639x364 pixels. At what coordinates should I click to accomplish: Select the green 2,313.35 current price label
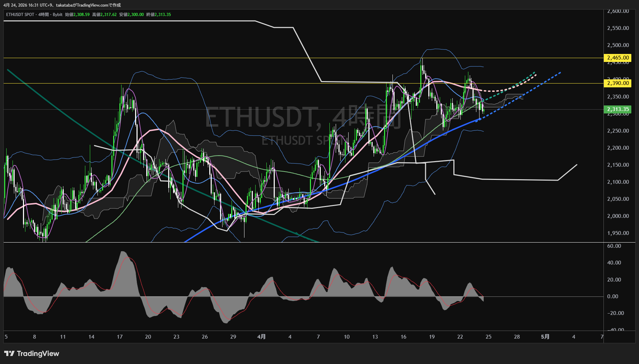617,109
